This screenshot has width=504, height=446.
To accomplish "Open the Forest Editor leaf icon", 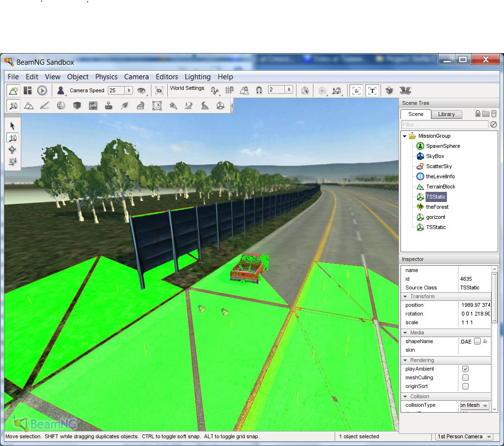I will coord(124,106).
